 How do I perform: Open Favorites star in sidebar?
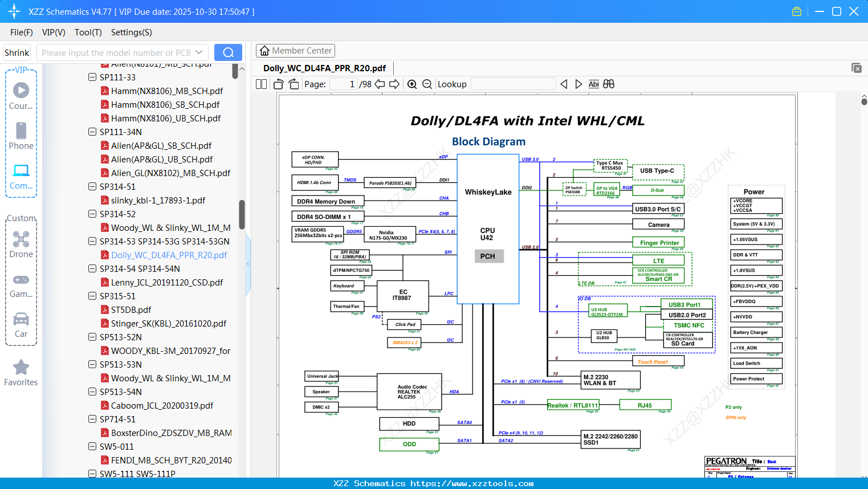pos(21,373)
